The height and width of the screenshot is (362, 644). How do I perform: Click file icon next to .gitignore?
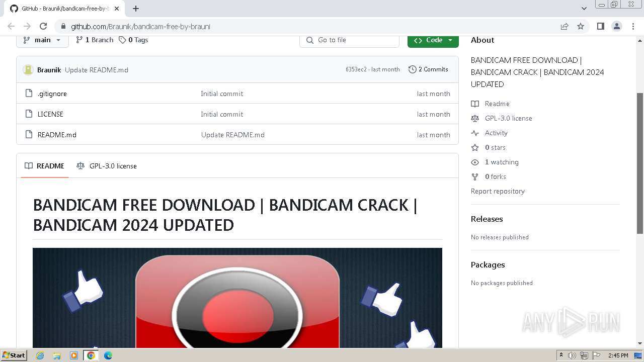[x=29, y=94]
